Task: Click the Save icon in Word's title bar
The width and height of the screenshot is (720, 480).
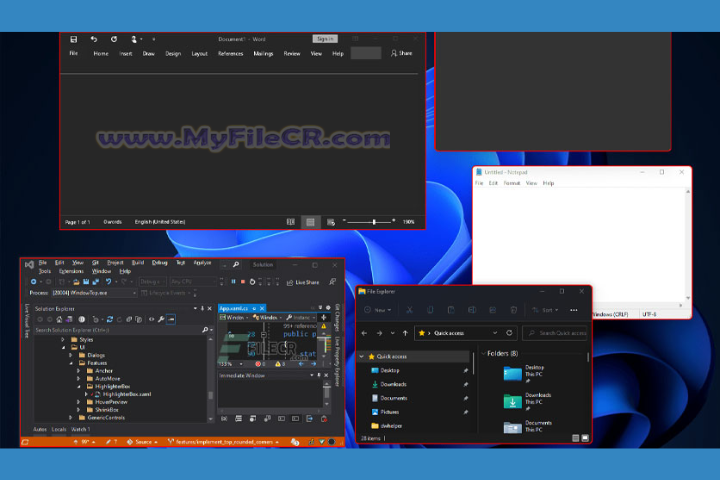Action: click(x=73, y=40)
